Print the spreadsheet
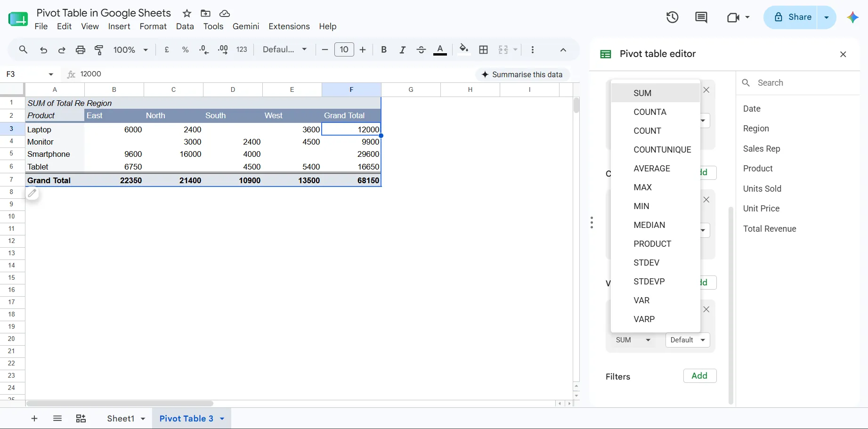The height and width of the screenshot is (429, 868). 81,49
